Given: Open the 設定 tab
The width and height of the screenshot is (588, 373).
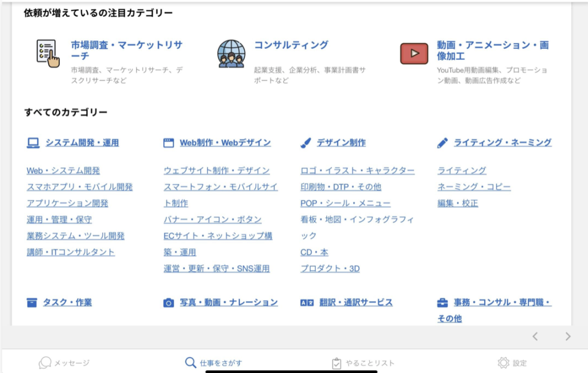Looking at the screenshot, I should [512, 363].
